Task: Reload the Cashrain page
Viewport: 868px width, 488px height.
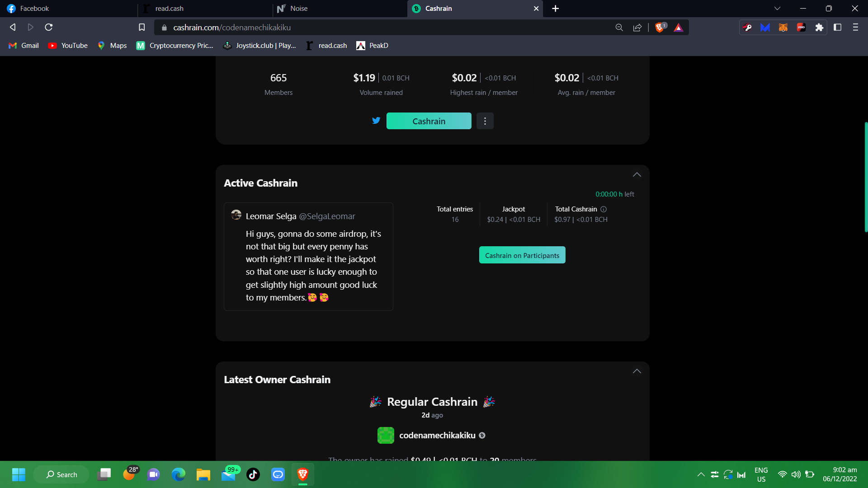Action: point(49,28)
